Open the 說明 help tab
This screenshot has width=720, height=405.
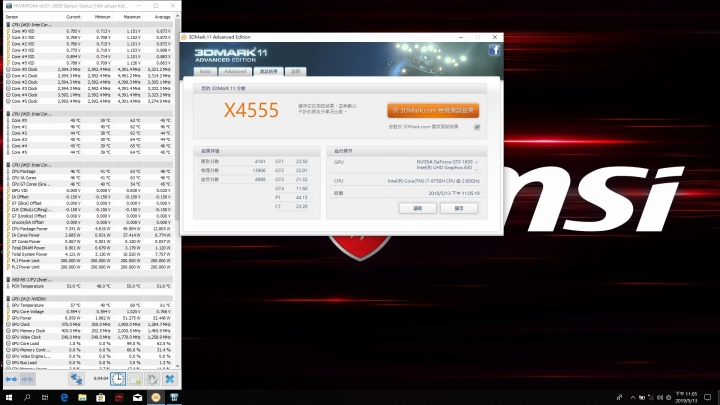click(295, 72)
